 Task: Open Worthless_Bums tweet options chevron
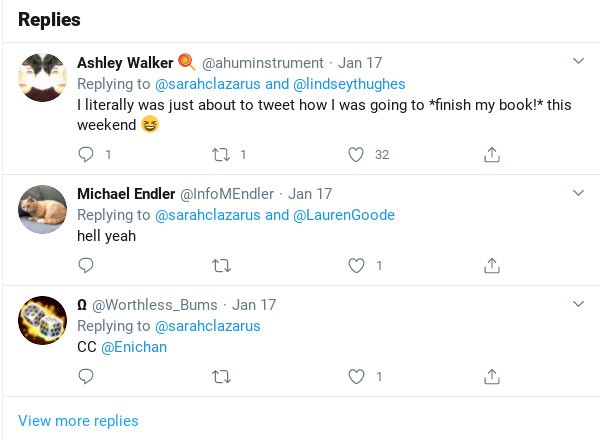[x=578, y=303]
